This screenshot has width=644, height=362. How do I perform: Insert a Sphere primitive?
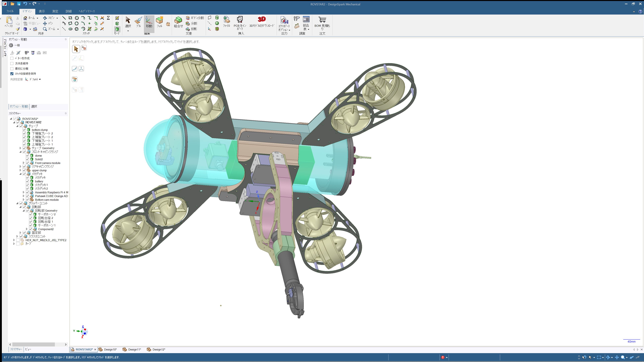[x=217, y=23]
